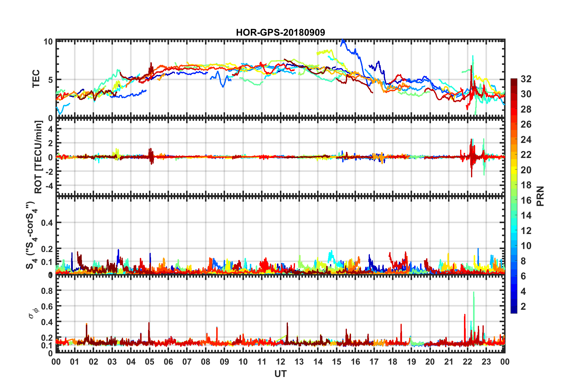Viewport: 561px width, 392px height.
Task: Select colorbar tick label 14
Action: click(526, 215)
